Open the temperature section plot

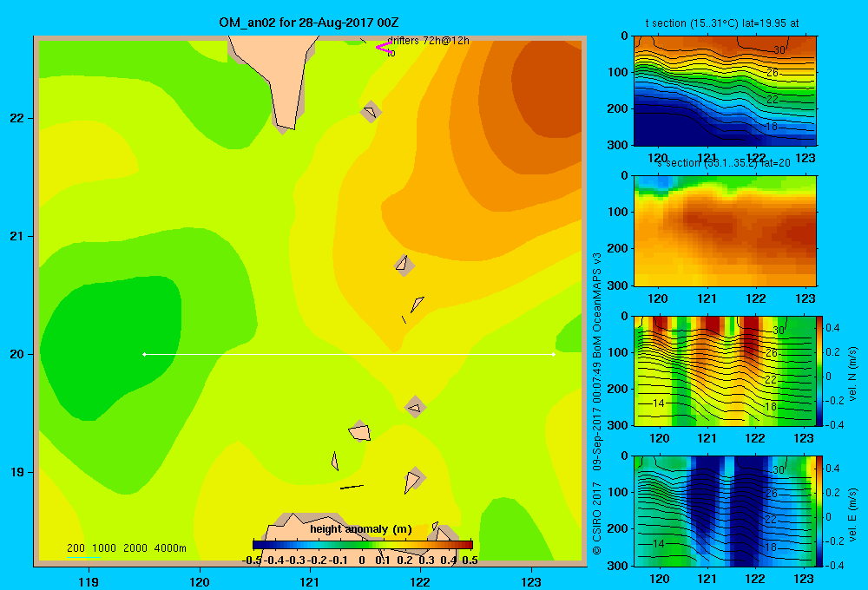click(725, 91)
